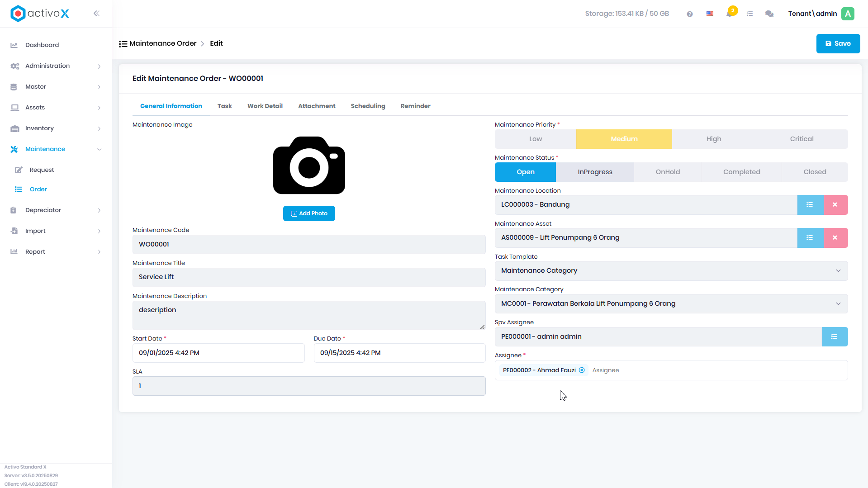Remove Ahmad Fauzi from Assignee
Screen dimensions: 868x488
tap(582, 370)
